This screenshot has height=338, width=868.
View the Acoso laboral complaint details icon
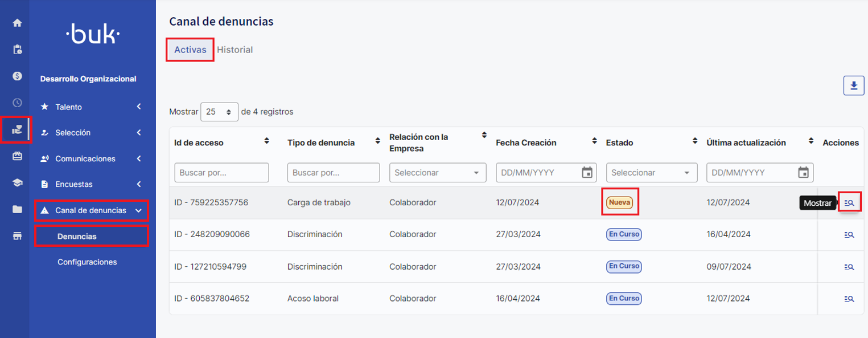[x=849, y=298]
